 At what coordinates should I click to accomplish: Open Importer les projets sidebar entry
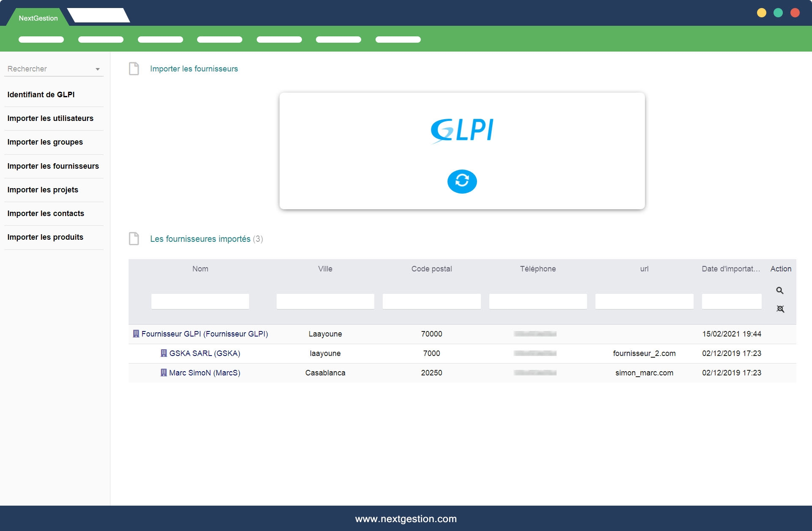point(43,190)
